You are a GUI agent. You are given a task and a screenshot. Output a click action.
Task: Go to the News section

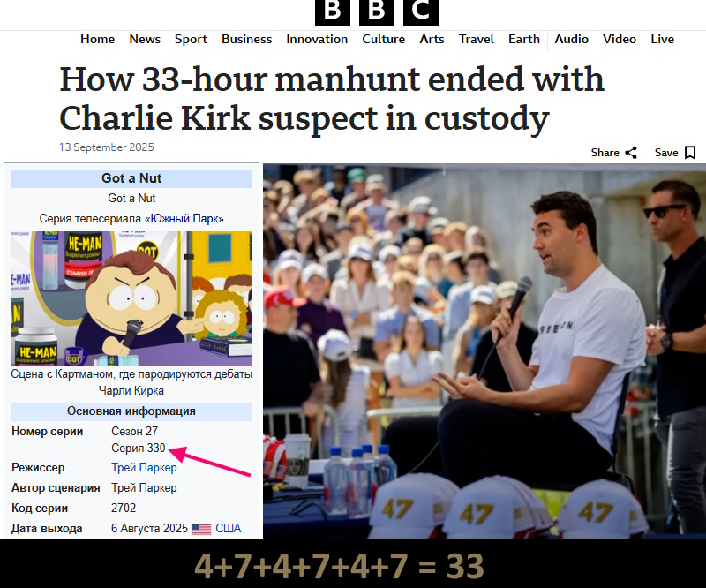coord(145,39)
